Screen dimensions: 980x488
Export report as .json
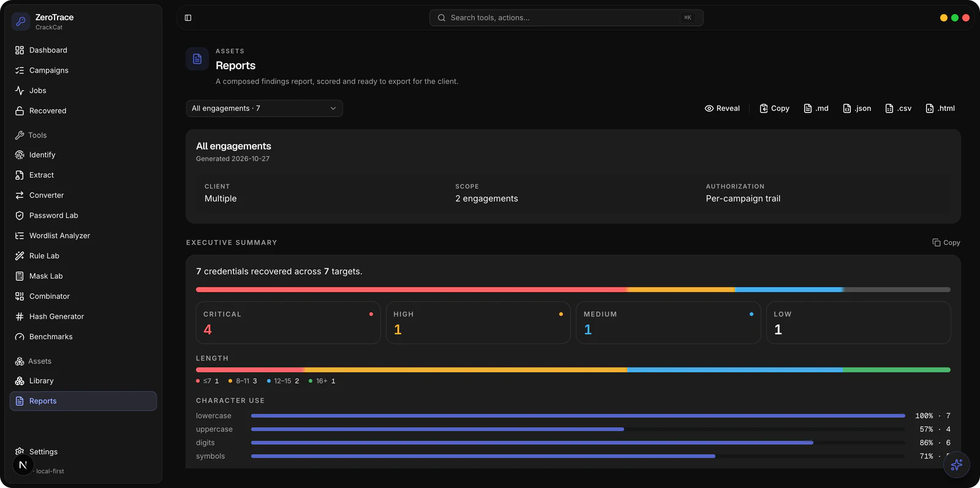click(x=857, y=108)
